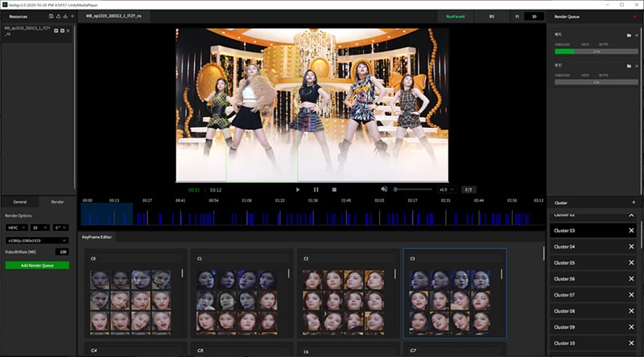Click the green progress bar of first render job

[x=597, y=51]
